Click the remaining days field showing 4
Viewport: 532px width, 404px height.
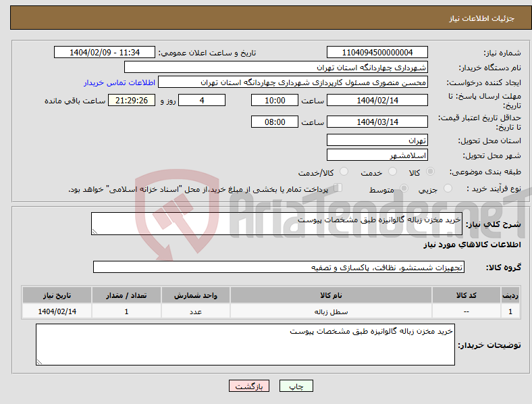[x=202, y=100]
